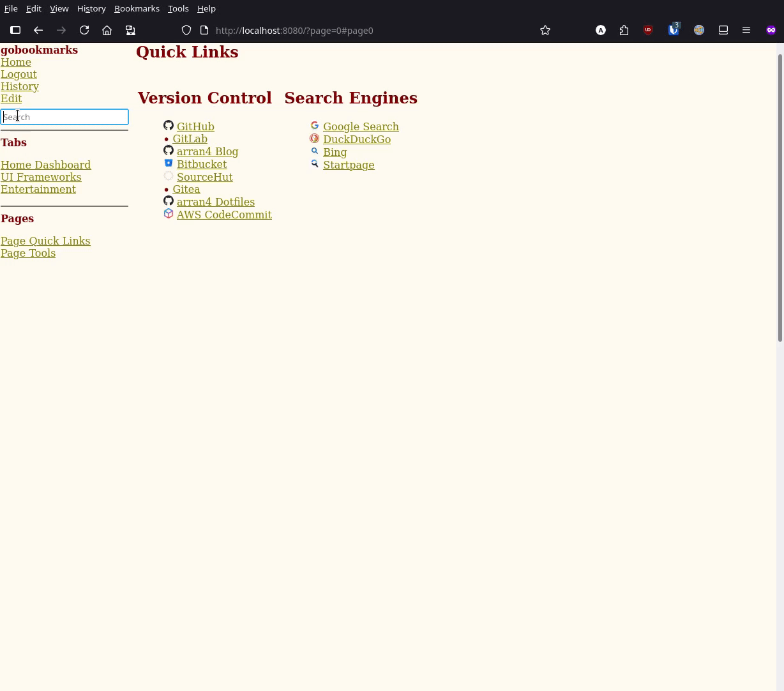Open browser home page icon

107,30
